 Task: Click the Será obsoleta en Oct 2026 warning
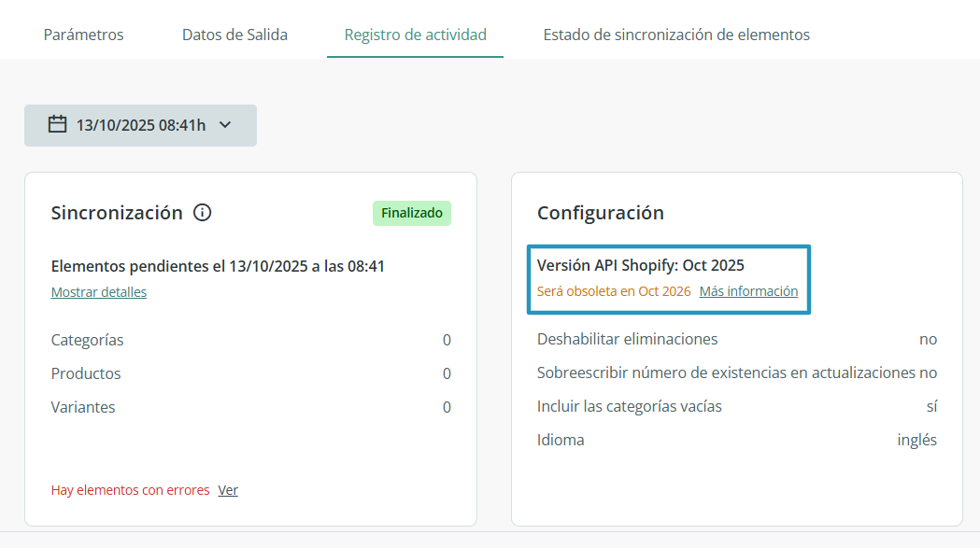[614, 291]
